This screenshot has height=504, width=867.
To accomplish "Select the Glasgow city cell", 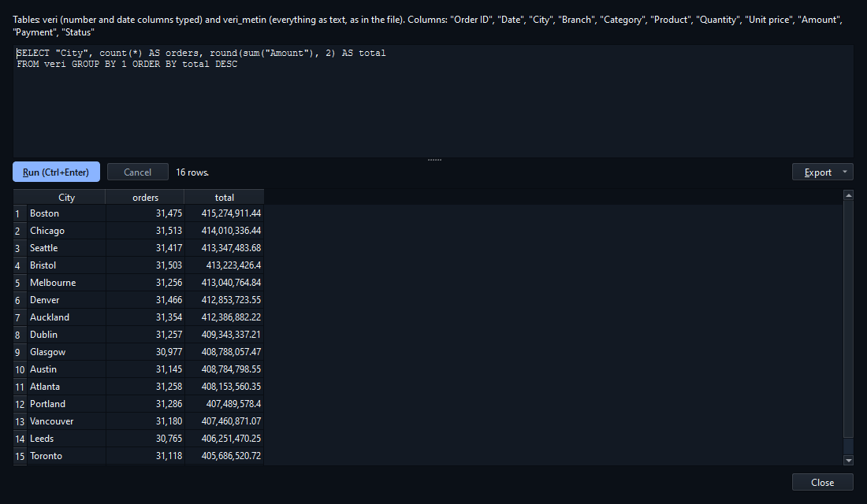I will coord(66,352).
